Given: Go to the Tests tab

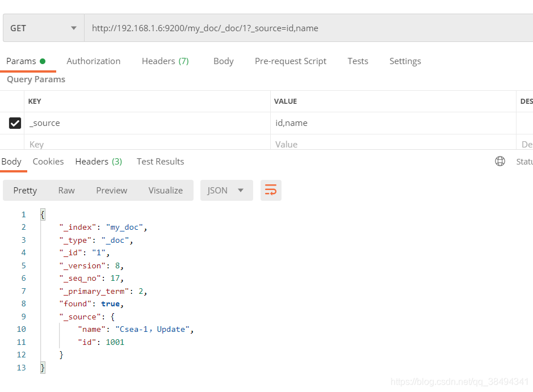Looking at the screenshot, I should (358, 61).
